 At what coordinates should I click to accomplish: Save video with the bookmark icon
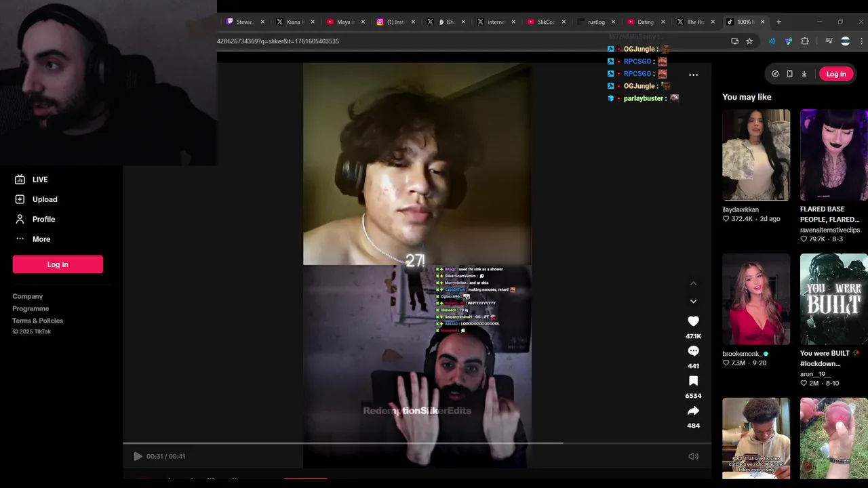693,381
